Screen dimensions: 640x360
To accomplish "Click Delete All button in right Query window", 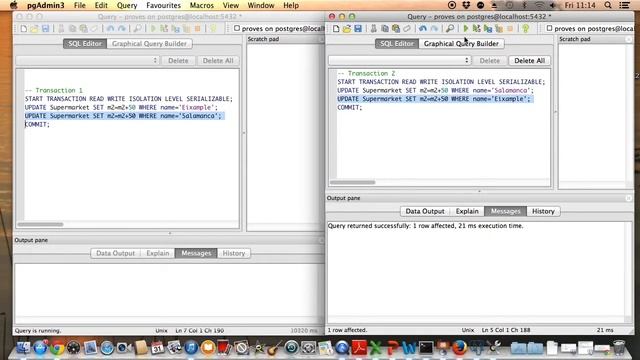I will pos(529,60).
